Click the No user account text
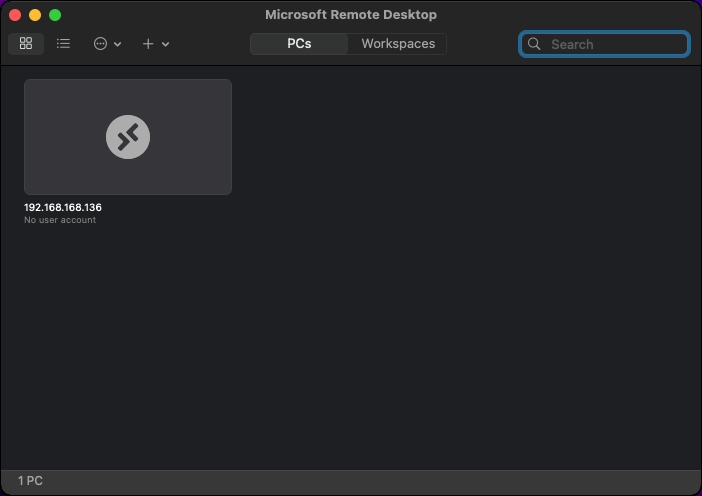The width and height of the screenshot is (702, 496). [60, 220]
